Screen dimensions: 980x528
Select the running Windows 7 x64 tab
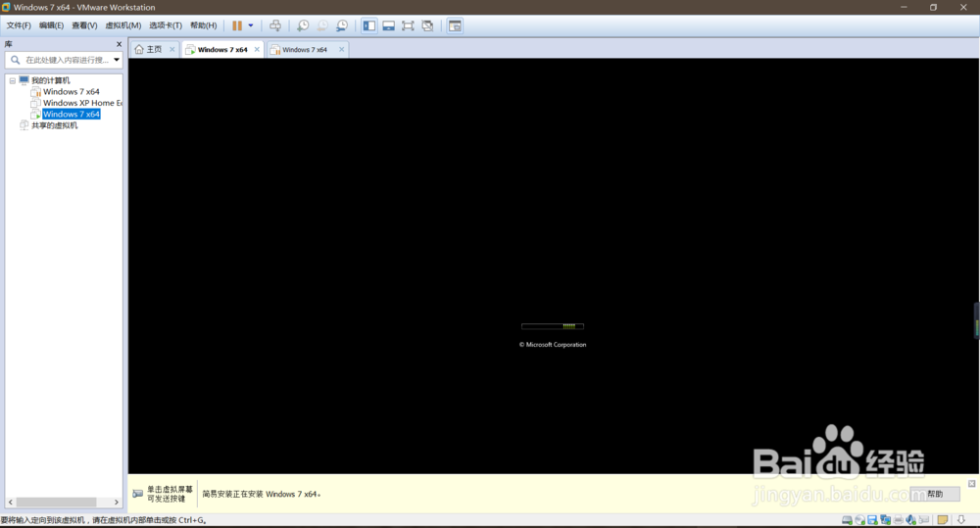pyautogui.click(x=222, y=49)
